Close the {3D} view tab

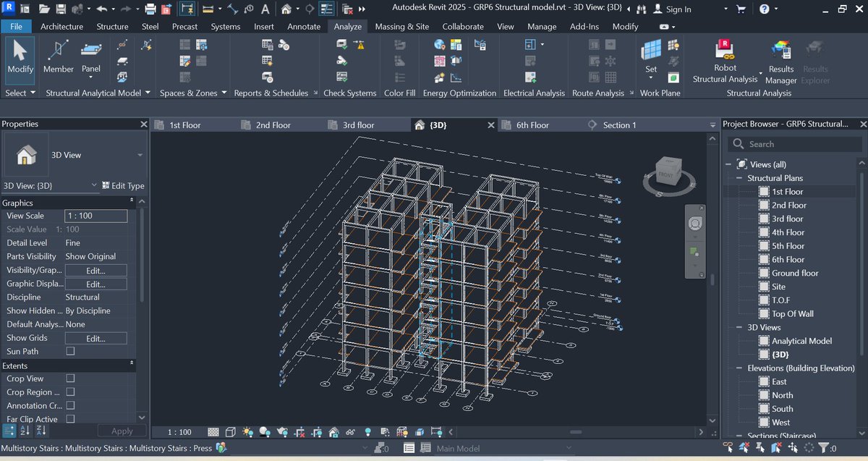pos(491,125)
